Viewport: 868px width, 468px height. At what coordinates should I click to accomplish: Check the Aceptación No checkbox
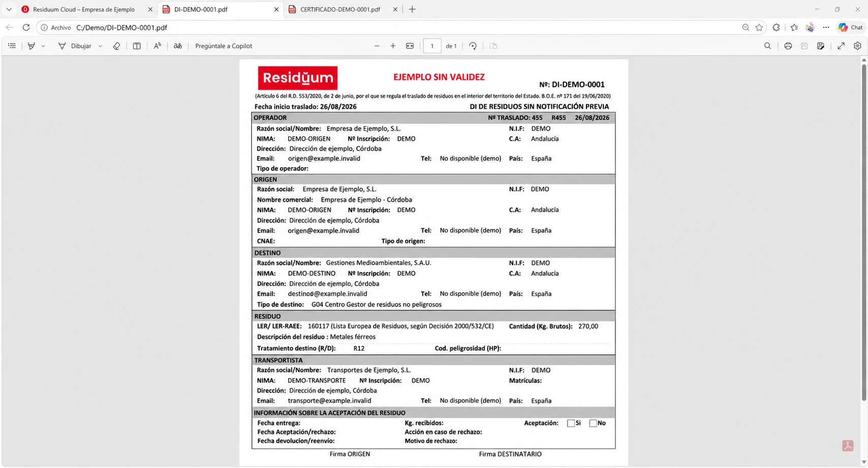[x=593, y=423]
